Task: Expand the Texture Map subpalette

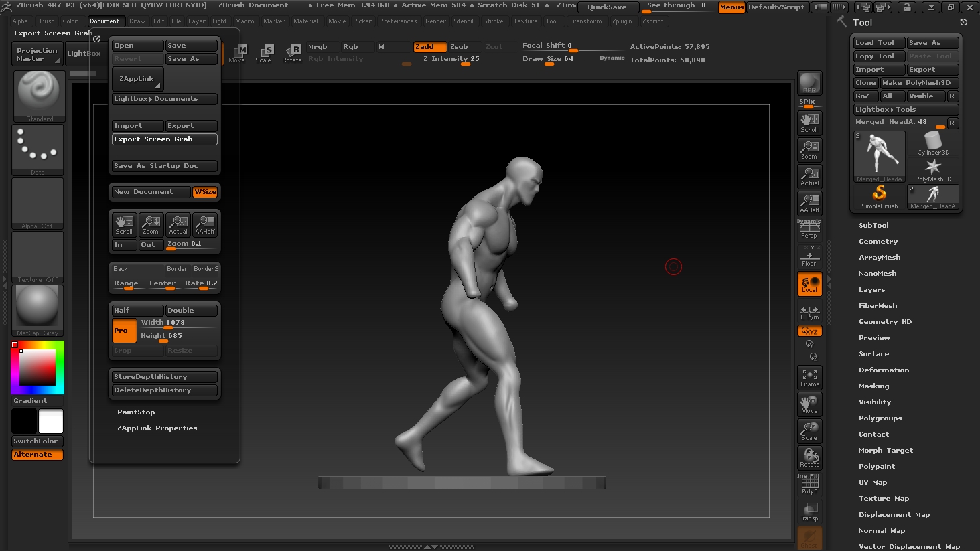Action: coord(884,499)
